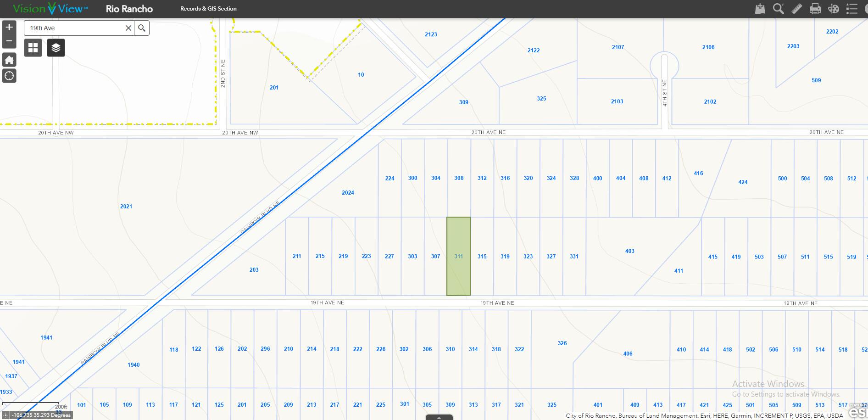Open the draw palette tool

tap(834, 9)
